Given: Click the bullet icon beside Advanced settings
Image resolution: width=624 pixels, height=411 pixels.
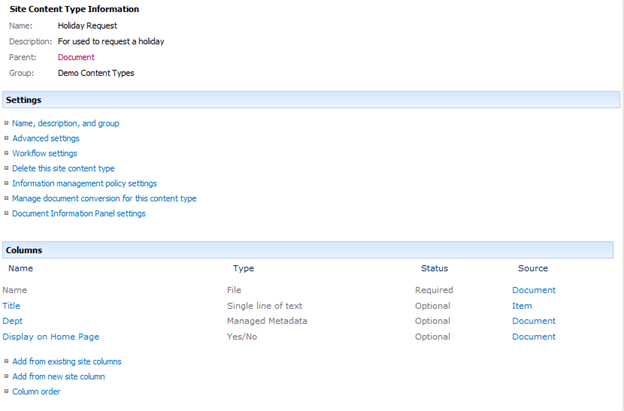Looking at the screenshot, I should [6, 138].
